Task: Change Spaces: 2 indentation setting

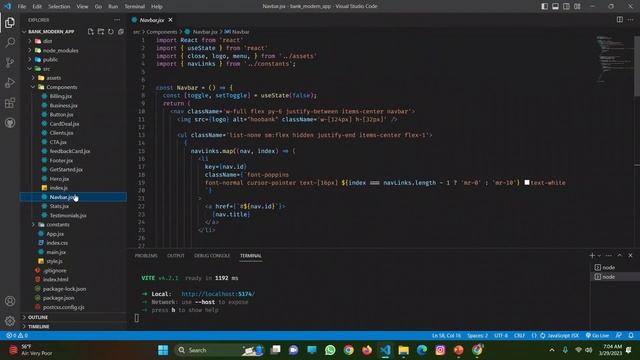Action: 477,336
